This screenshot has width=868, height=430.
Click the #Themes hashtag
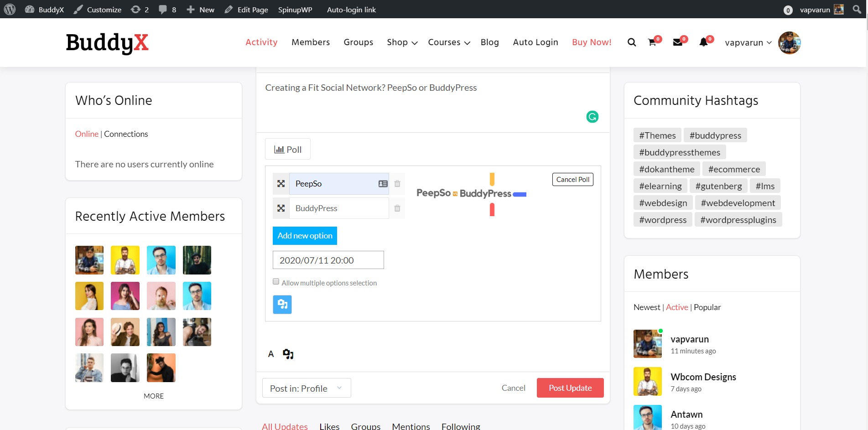click(x=657, y=135)
